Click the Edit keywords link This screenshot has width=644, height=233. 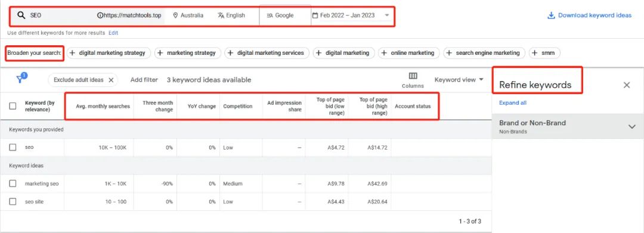pyautogui.click(x=113, y=33)
